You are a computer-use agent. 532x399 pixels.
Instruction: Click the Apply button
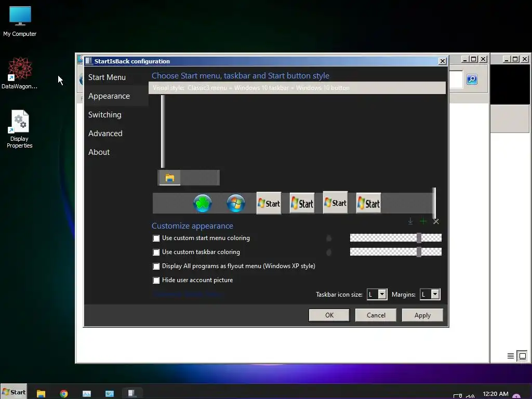(422, 315)
